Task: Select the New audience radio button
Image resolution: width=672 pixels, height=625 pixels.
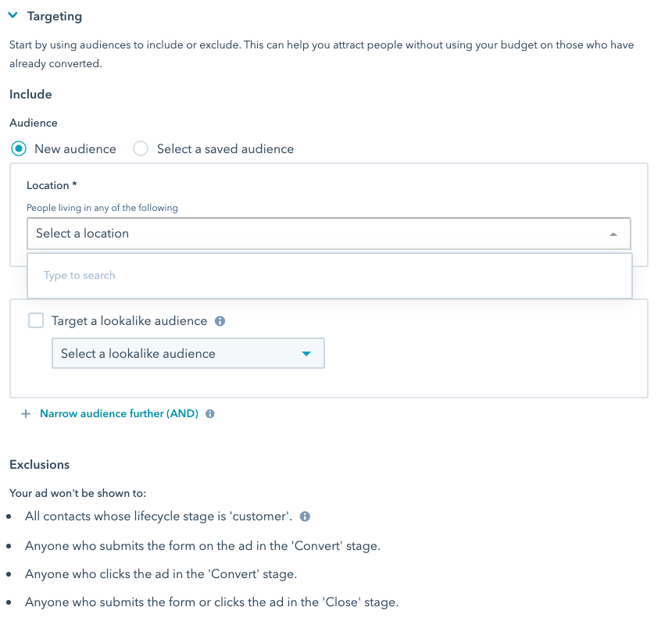Action: [19, 148]
